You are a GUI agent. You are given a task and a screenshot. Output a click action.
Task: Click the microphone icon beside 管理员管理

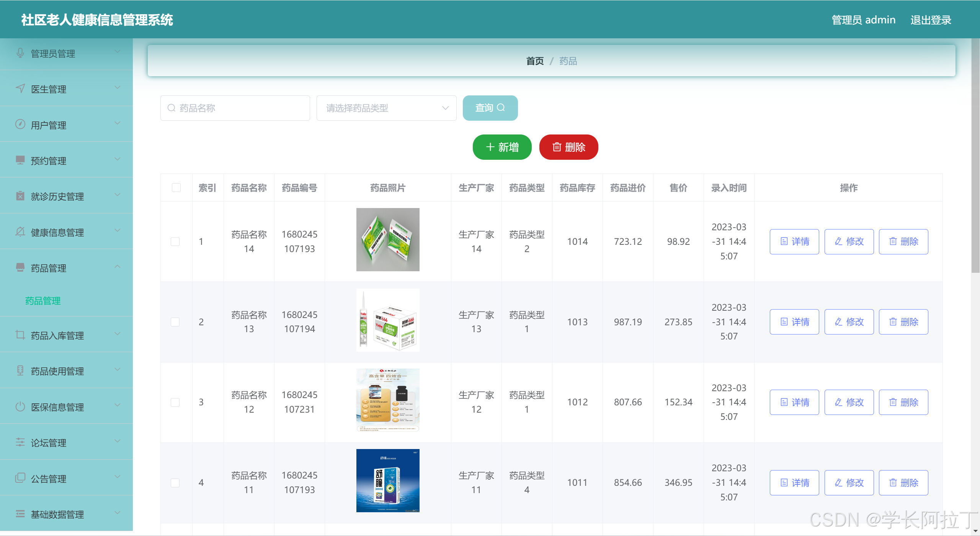(20, 53)
